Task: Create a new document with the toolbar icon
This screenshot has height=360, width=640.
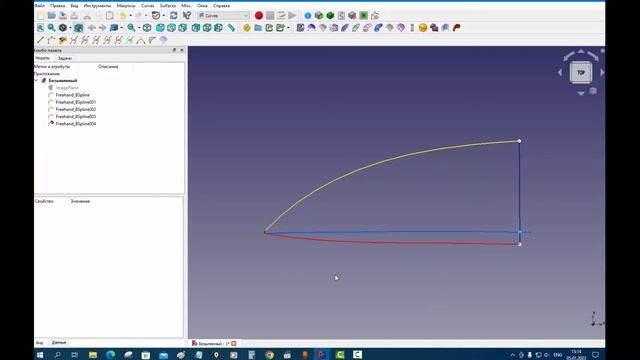Action: (40, 16)
